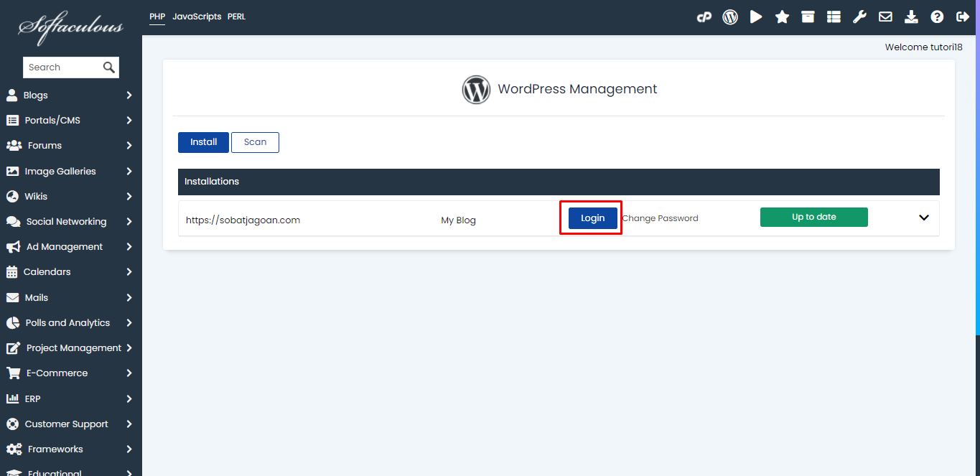Open the Customer Support category
Viewport: 980px width, 476px height.
[x=66, y=424]
